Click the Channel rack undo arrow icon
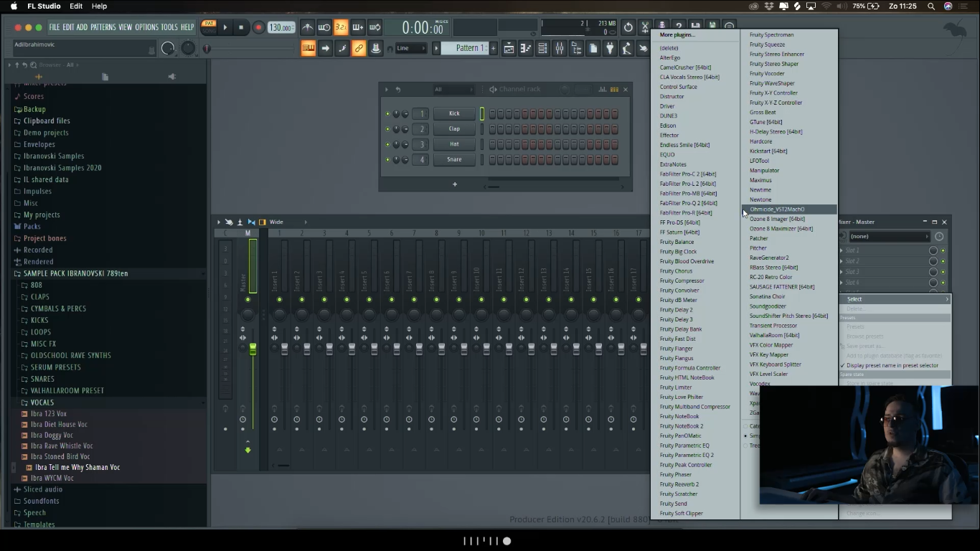Viewport: 980px width, 551px height. tap(397, 90)
